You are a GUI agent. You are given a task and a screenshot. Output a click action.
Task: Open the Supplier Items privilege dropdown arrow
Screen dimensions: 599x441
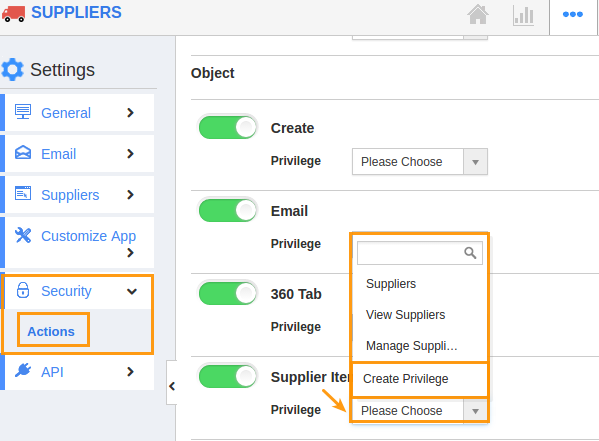[x=475, y=411]
